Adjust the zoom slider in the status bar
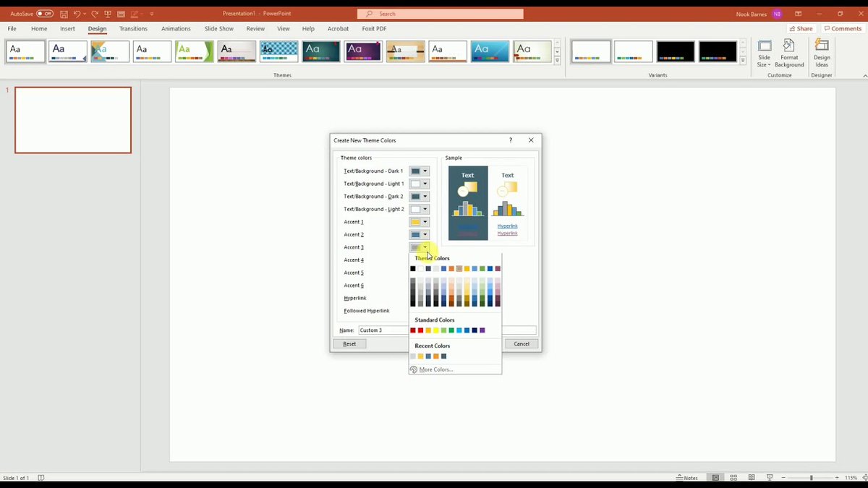The width and height of the screenshot is (868, 488). [811, 478]
